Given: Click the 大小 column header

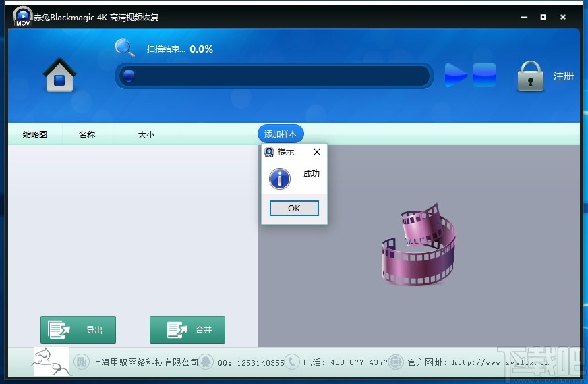Looking at the screenshot, I should 146,134.
